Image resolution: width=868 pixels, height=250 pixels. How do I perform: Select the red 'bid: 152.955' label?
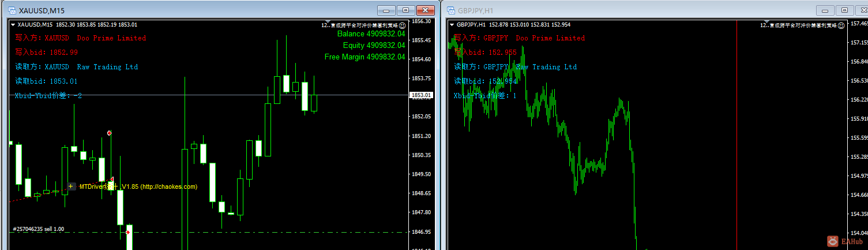[486, 53]
